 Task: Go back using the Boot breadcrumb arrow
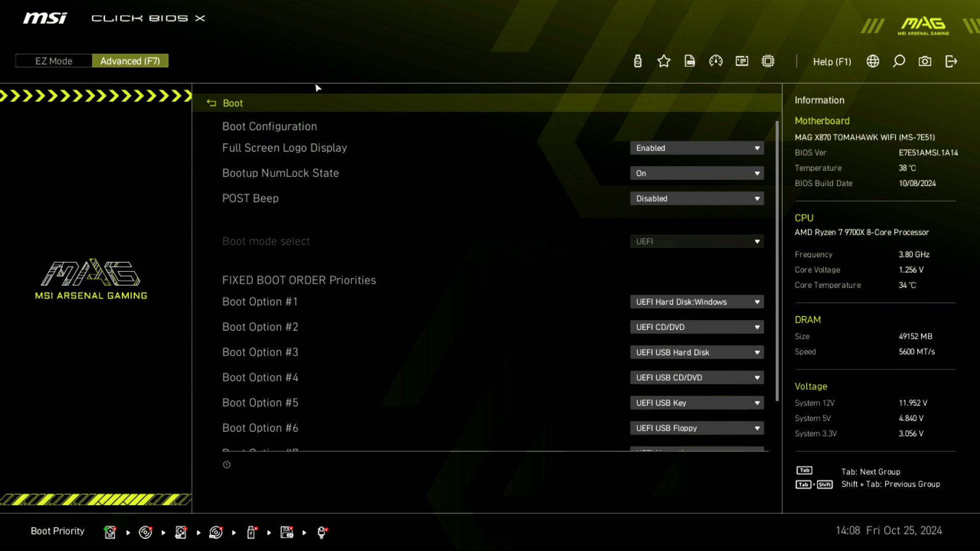coord(211,103)
